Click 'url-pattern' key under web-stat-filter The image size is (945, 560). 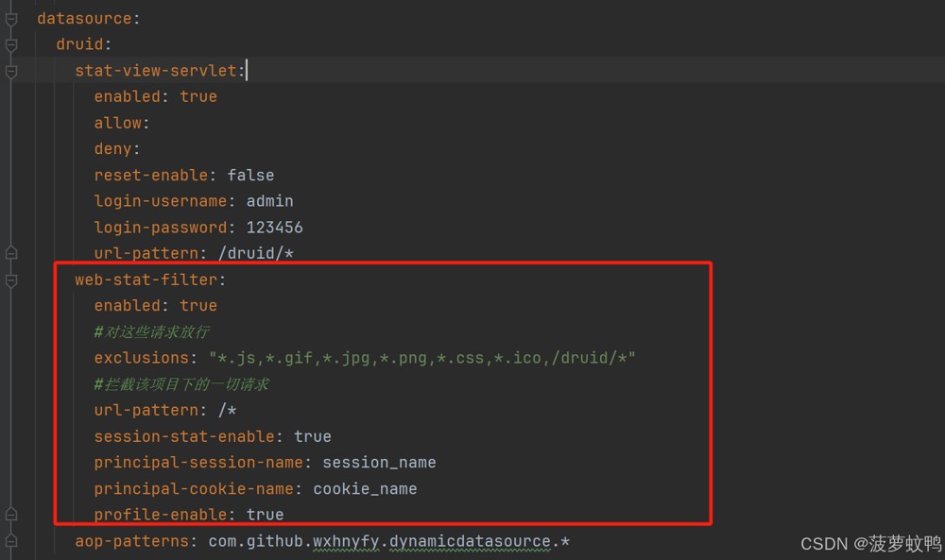pyautogui.click(x=146, y=410)
